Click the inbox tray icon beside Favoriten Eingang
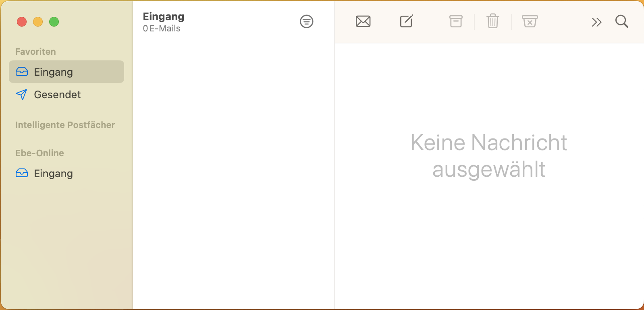The height and width of the screenshot is (310, 644). point(22,72)
